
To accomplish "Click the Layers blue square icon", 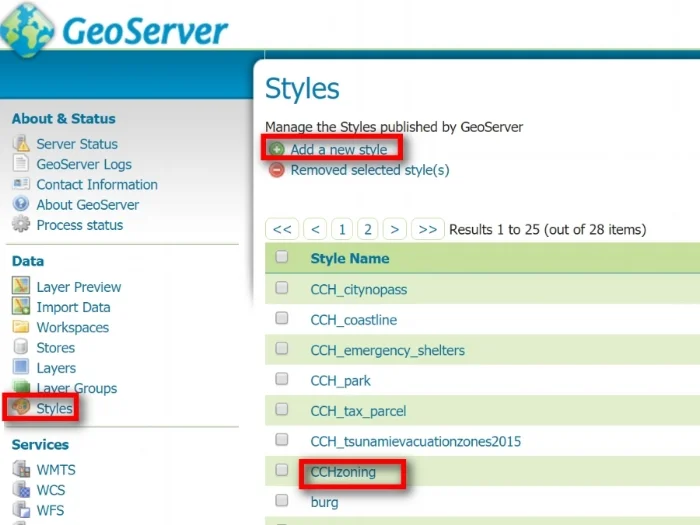I will (21, 367).
